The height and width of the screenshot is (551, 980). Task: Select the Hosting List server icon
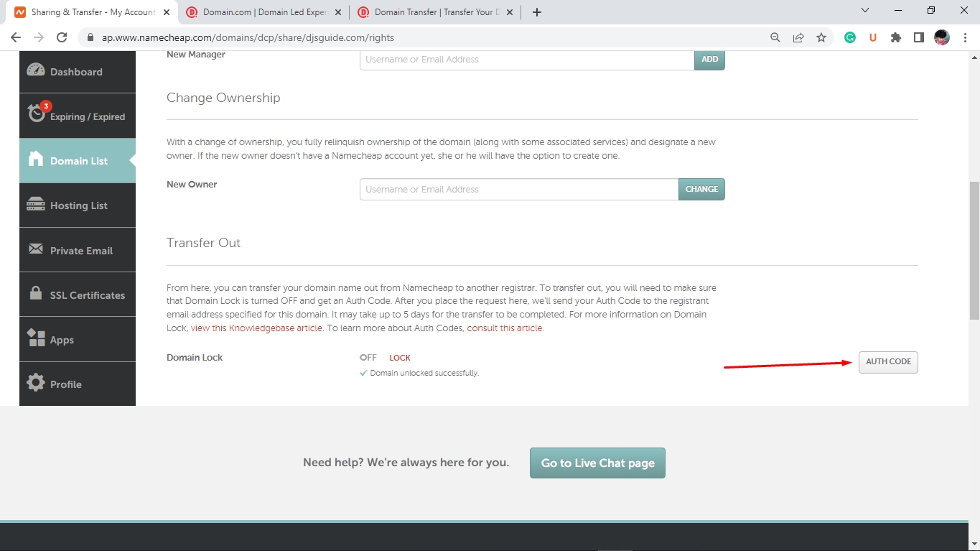(36, 205)
